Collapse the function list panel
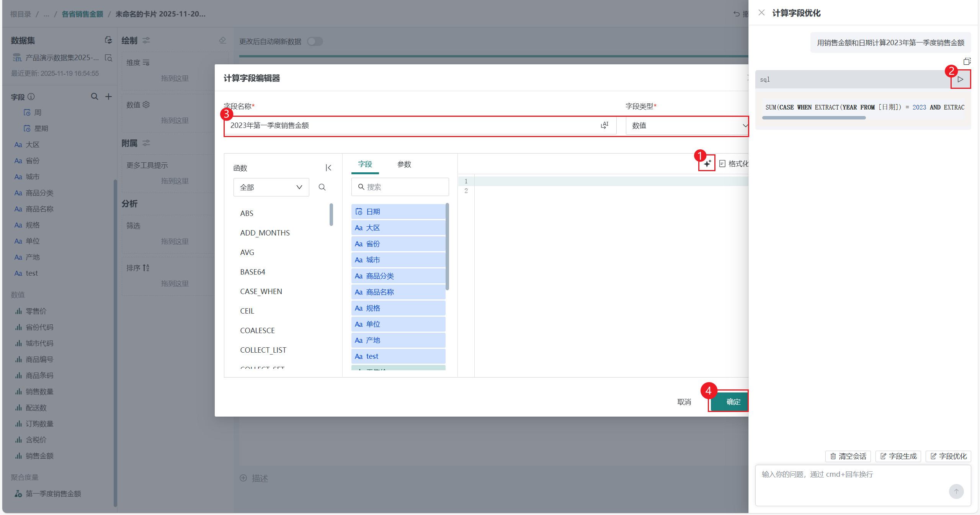980x515 pixels. pyautogui.click(x=328, y=168)
